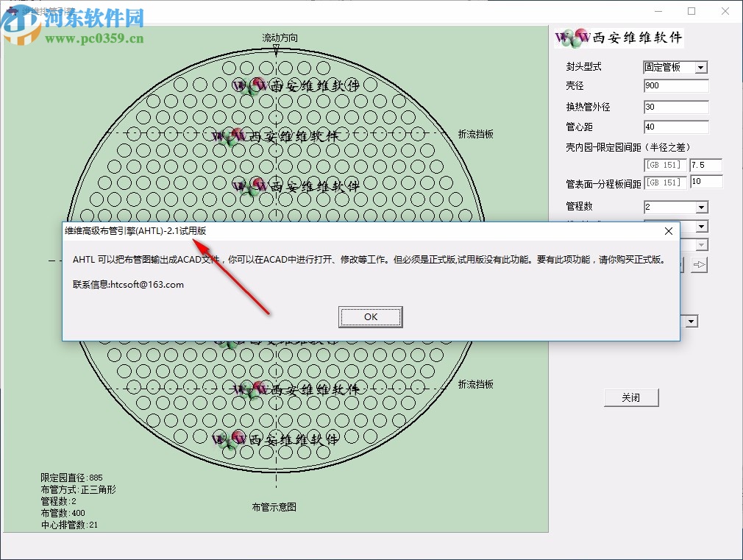Click the 换热管外径 input containing 30

[x=675, y=107]
